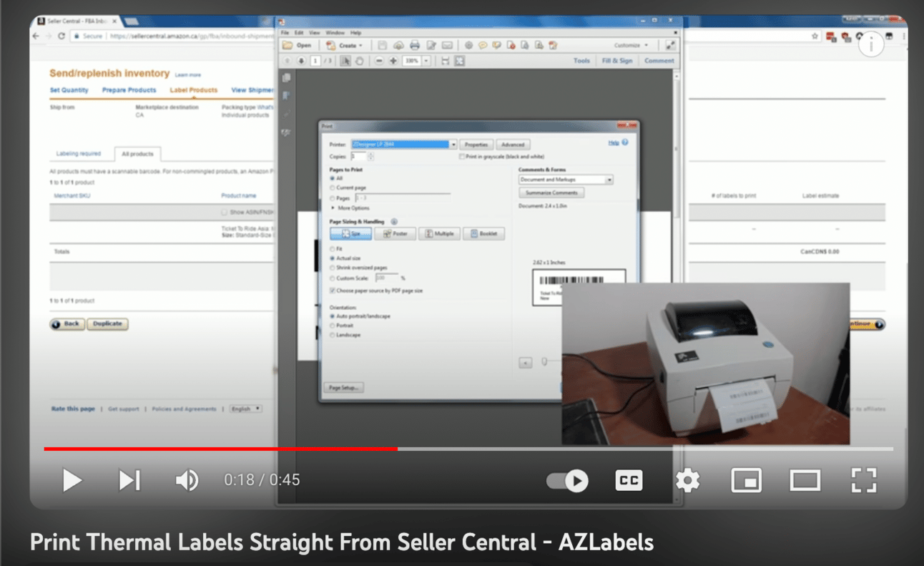This screenshot has width=924, height=566.
Task: Go to previous page arrow in Acrobat
Action: [x=288, y=61]
